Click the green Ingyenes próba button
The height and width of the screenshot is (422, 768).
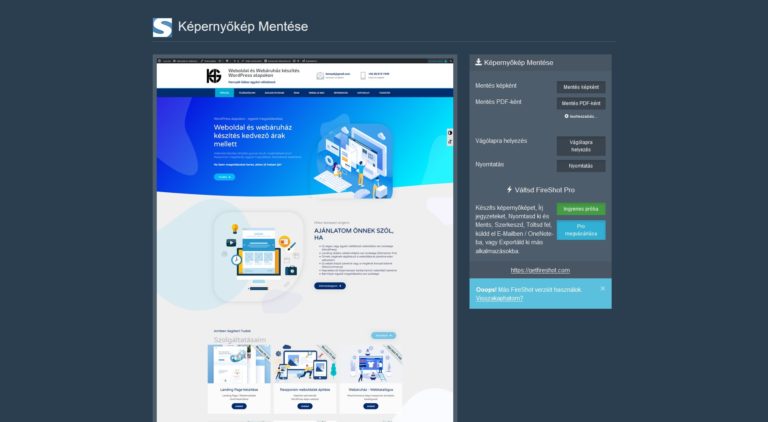(581, 209)
